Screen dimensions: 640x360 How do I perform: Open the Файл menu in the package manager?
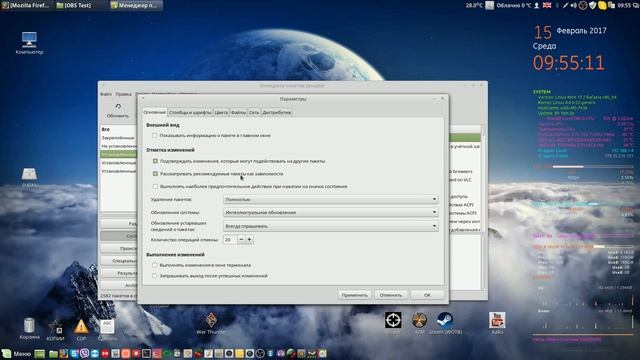click(x=106, y=94)
